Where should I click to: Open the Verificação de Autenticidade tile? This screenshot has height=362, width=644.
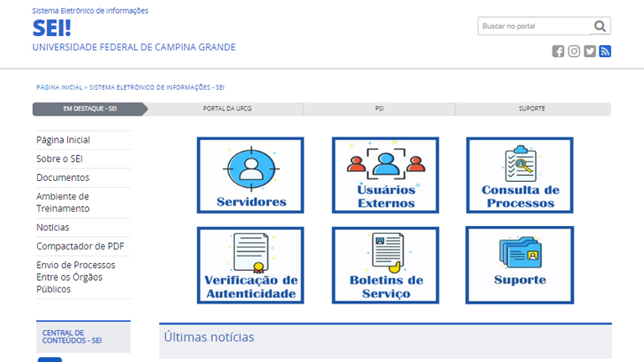tap(251, 266)
